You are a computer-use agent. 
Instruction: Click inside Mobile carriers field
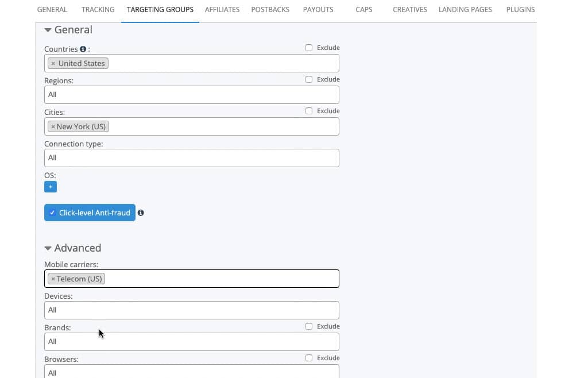[192, 279]
